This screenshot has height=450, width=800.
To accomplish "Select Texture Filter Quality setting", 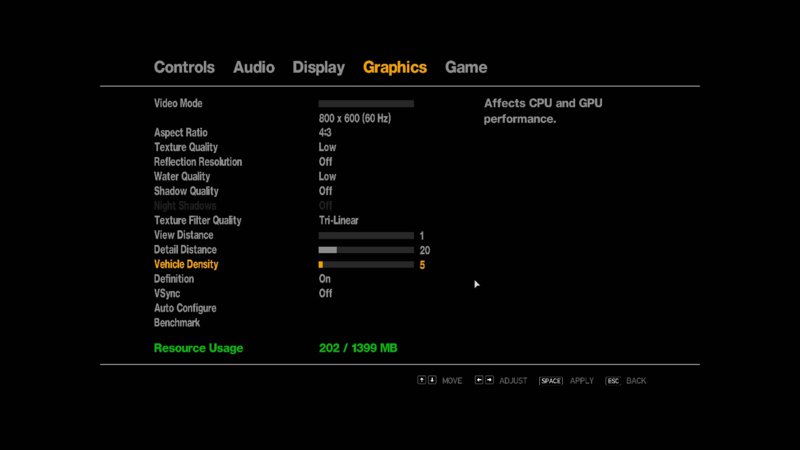I will pos(197,220).
